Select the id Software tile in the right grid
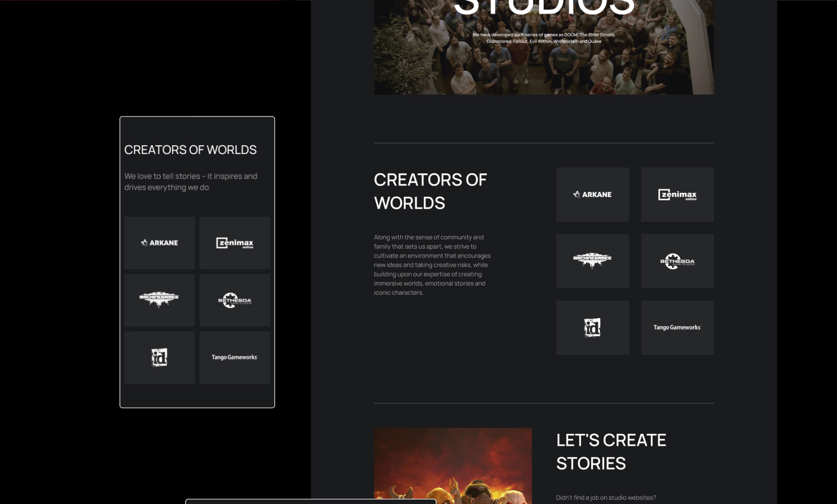The height and width of the screenshot is (504, 837). (592, 327)
